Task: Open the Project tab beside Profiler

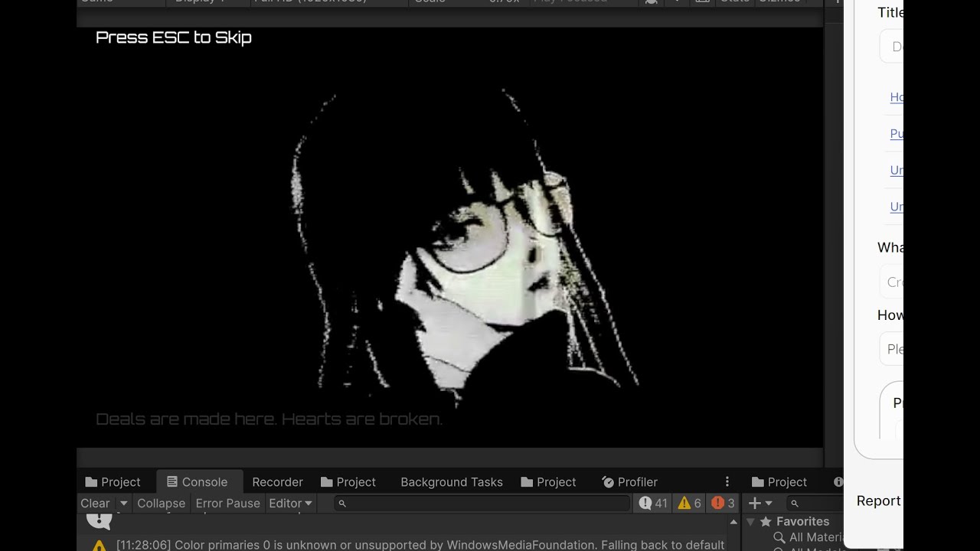Action: [x=548, y=482]
